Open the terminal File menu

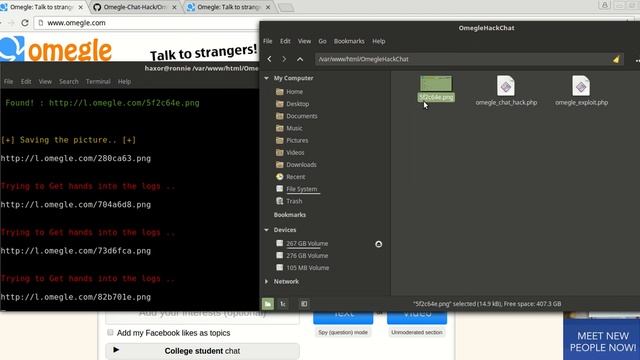click(9, 82)
